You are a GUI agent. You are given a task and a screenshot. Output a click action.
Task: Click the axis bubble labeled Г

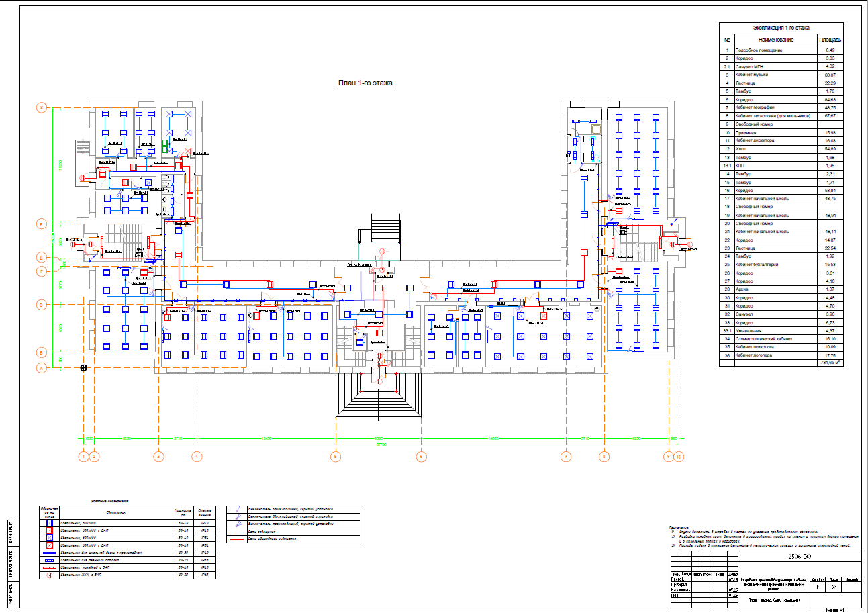click(40, 271)
